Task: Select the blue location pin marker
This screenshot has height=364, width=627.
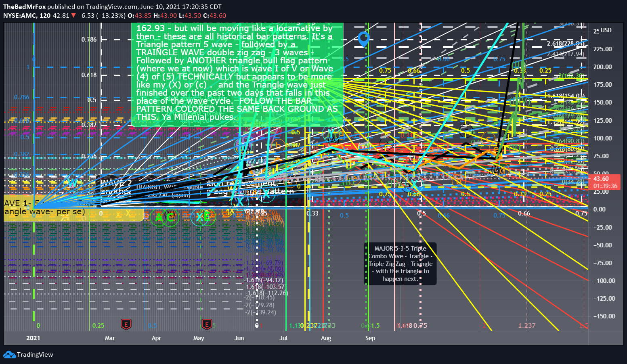Action: [364, 40]
